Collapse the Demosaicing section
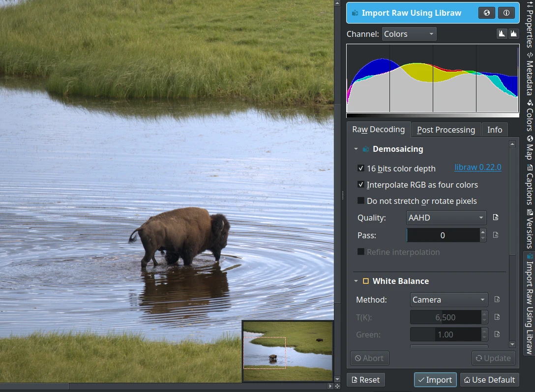 (356, 149)
